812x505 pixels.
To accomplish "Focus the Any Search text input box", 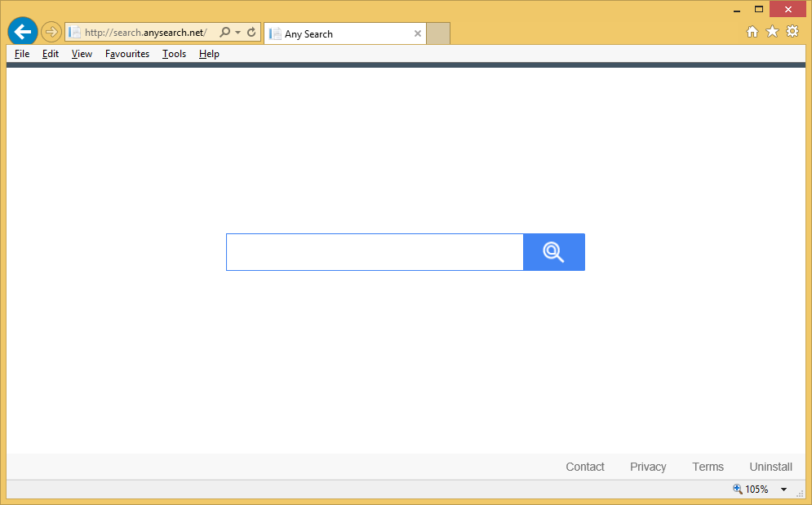I will coord(375,252).
